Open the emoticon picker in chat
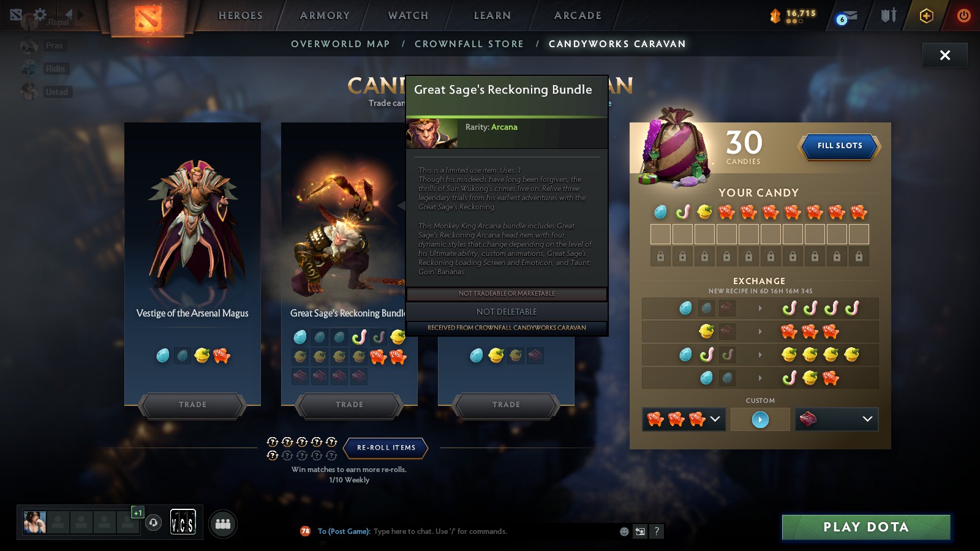This screenshot has height=551, width=980. tap(624, 531)
